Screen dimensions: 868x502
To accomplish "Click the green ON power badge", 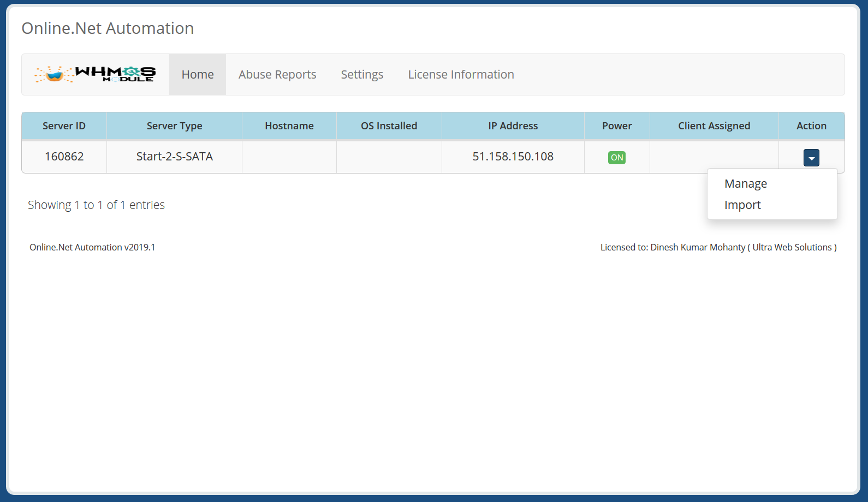I will [x=617, y=158].
